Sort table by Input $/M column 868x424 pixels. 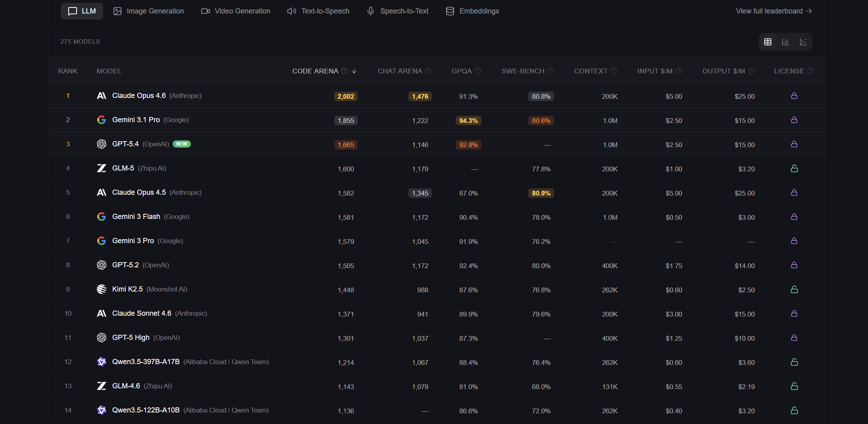[x=655, y=71]
